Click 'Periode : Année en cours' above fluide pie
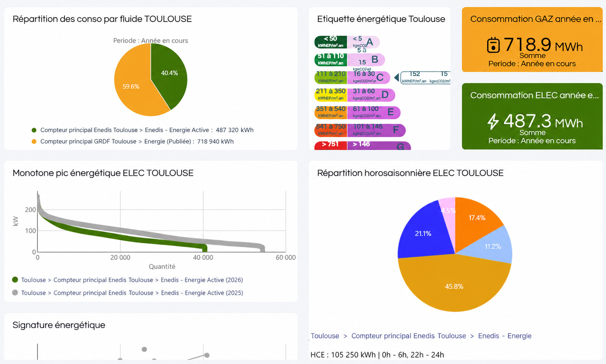606x364 pixels. pos(151,40)
